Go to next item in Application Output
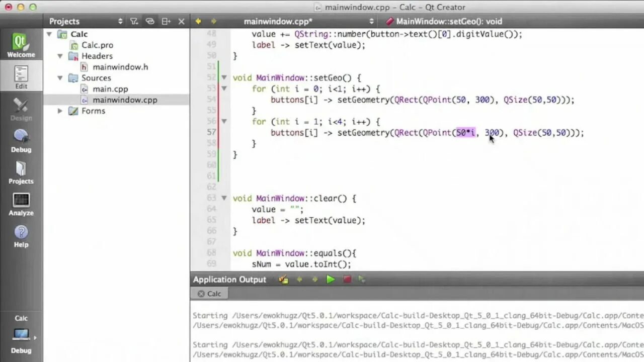 pyautogui.click(x=315, y=280)
